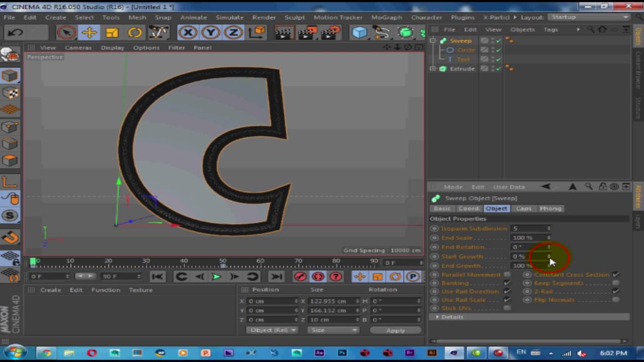
Task: Toggle X axis lock
Action: [x=188, y=33]
